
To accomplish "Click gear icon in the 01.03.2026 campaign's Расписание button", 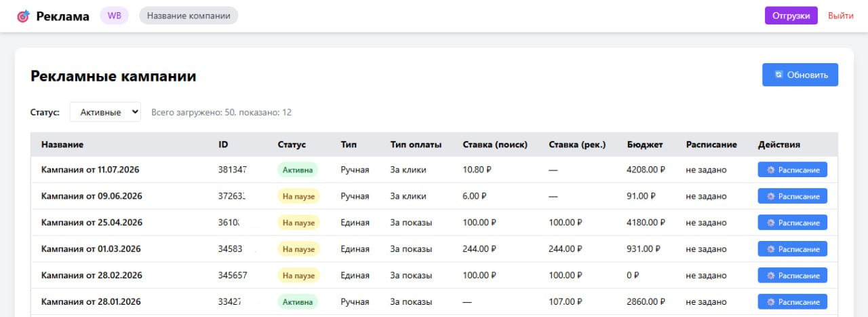I will [770, 249].
